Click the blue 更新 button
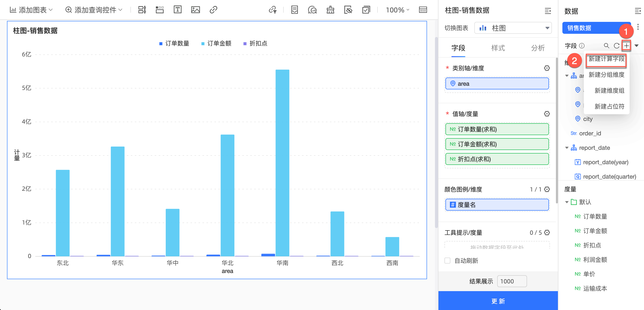The height and width of the screenshot is (310, 644). 498,301
